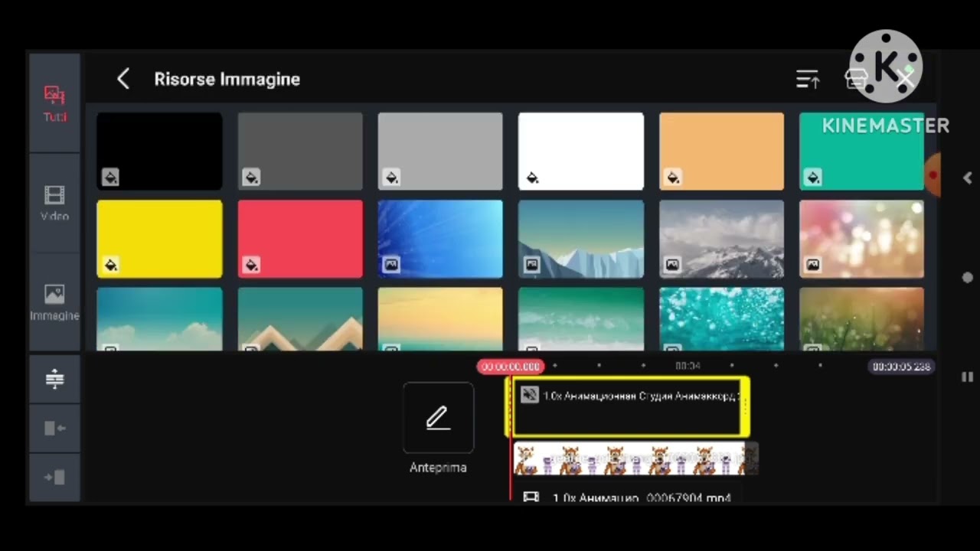Select the orange solid background
Viewport: 980px width, 551px height.
721,151
